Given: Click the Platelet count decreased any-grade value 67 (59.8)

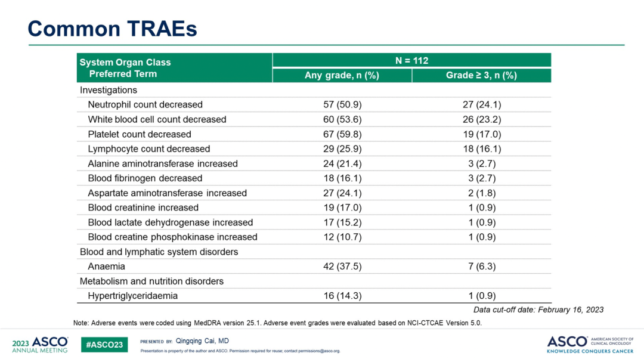Looking at the screenshot, I should pyautogui.click(x=342, y=134).
